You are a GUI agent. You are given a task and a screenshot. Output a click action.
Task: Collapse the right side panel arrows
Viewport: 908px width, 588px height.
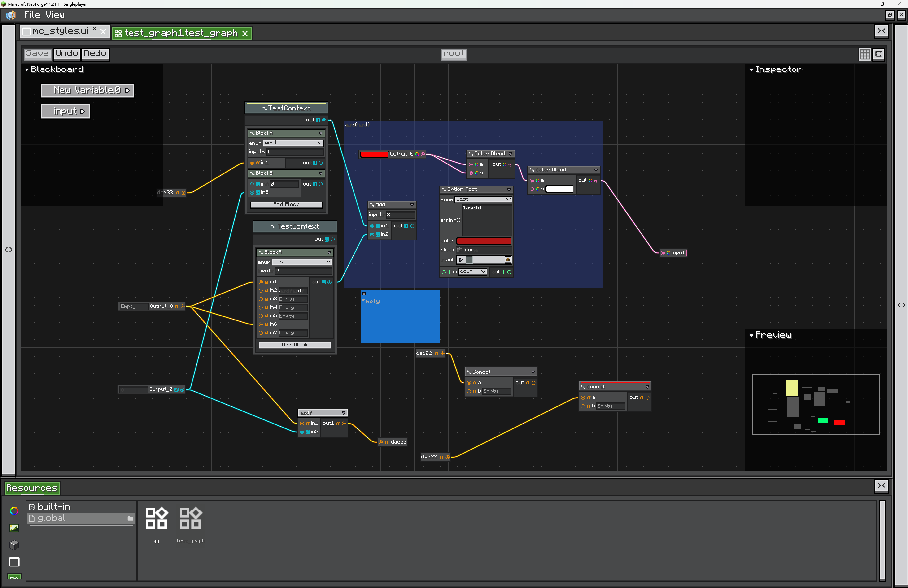click(x=901, y=305)
